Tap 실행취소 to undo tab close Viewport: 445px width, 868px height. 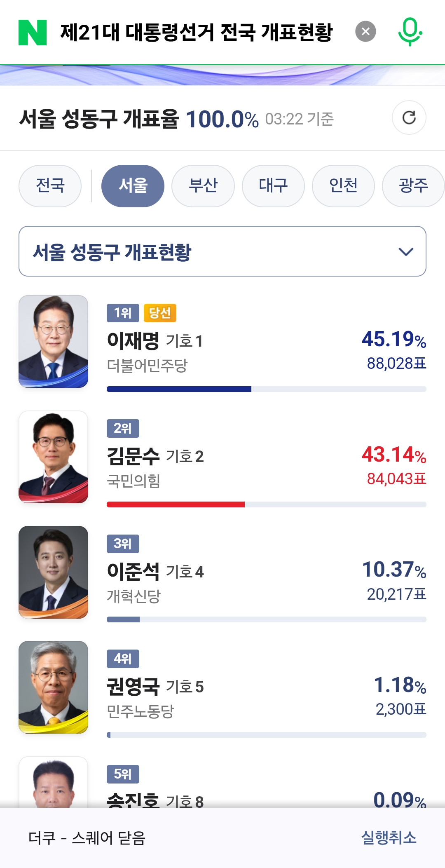tap(389, 838)
